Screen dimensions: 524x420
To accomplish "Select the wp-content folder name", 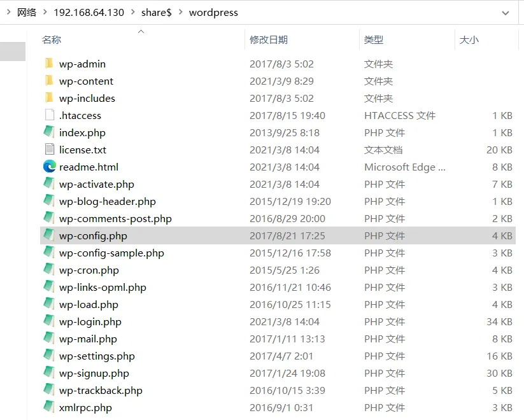I will pos(86,81).
